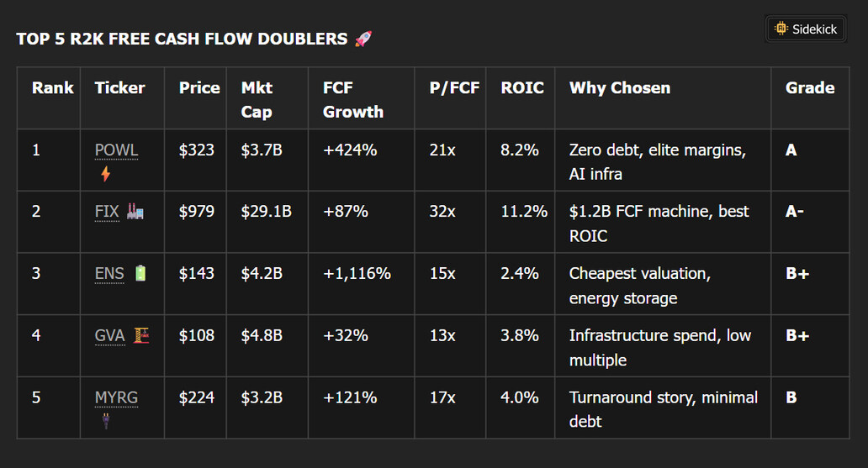Viewport: 868px width, 468px height.
Task: Click the FCF Growth column header
Action: tap(353, 99)
